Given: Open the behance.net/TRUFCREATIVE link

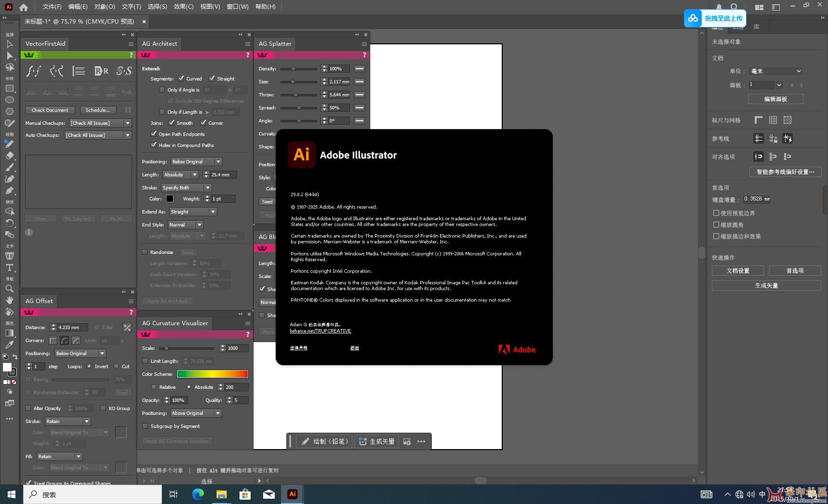Looking at the screenshot, I should coord(321,331).
